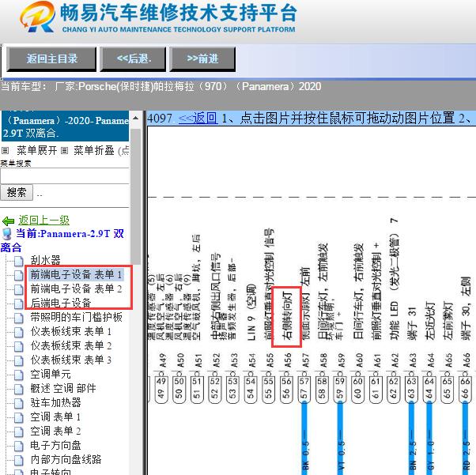The height and width of the screenshot is (475, 476).
Task: Click the 当前:Panamera-2.9T 双离合 heading
Action: point(62,240)
